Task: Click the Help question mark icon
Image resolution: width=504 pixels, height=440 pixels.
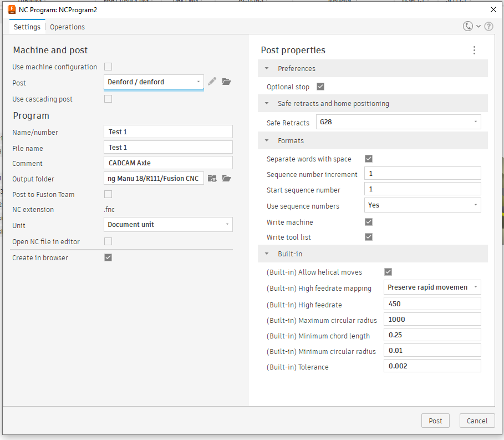Action: pyautogui.click(x=488, y=26)
